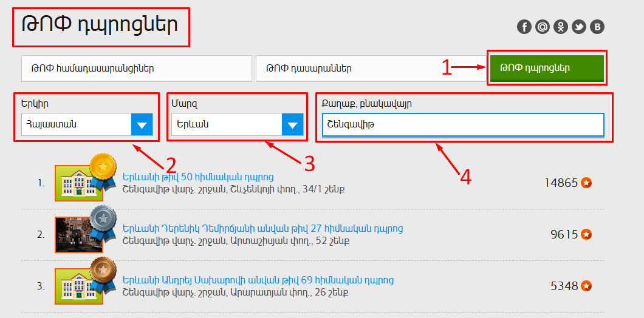Open the ԹՈՓ դասարաններ tab

click(371, 69)
